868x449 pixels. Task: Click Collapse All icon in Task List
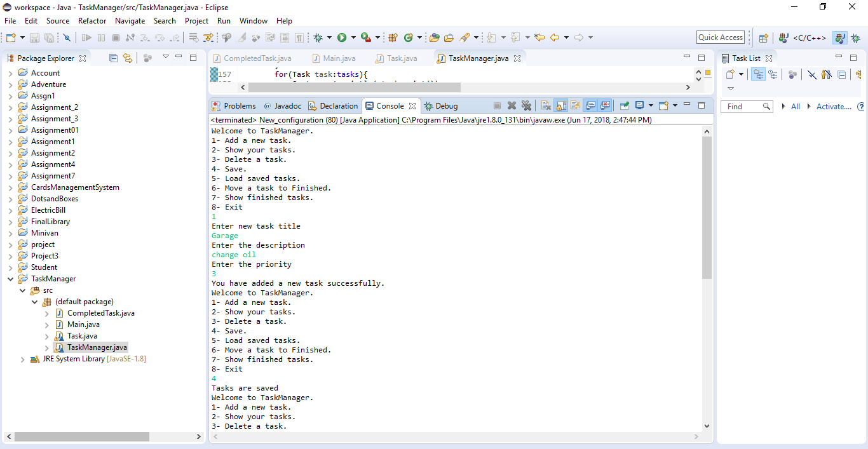click(841, 74)
